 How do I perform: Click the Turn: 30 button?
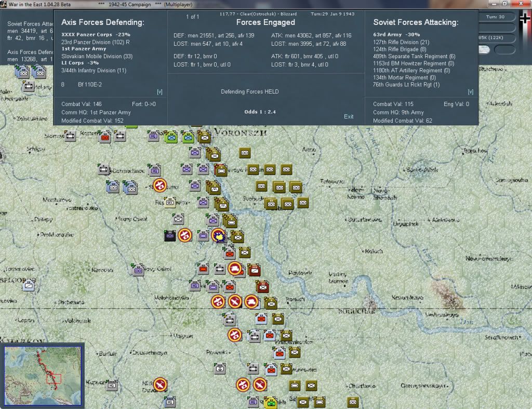495,17
